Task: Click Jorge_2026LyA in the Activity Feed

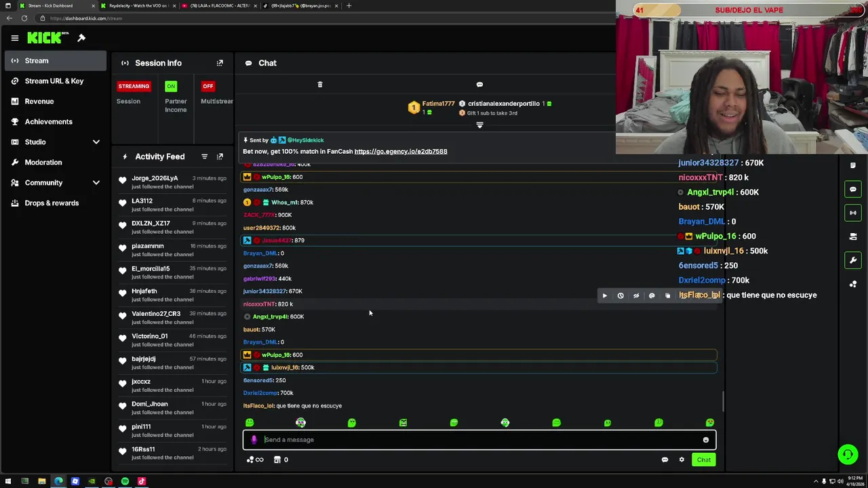Action: 155,178
